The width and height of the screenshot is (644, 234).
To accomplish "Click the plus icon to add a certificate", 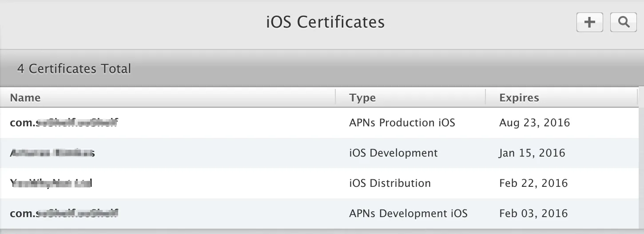I will (589, 22).
